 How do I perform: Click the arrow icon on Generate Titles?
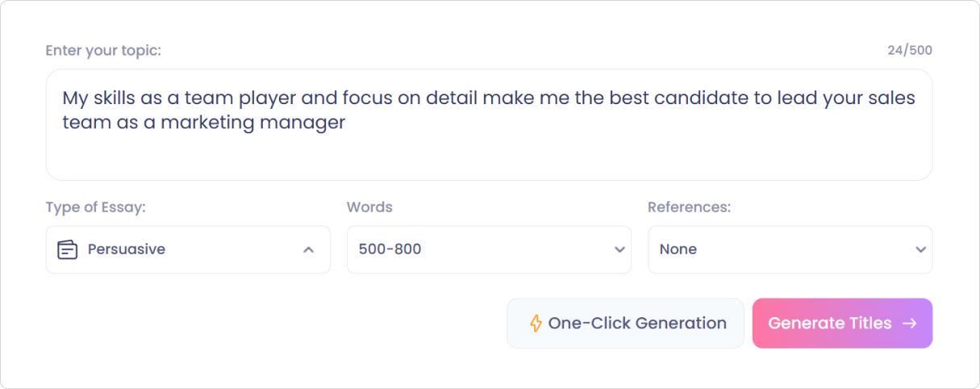point(910,324)
